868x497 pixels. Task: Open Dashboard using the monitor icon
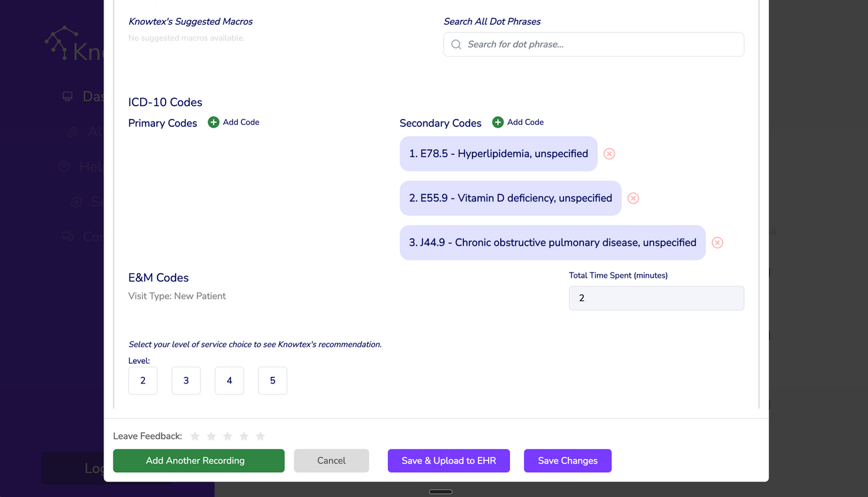coord(67,96)
